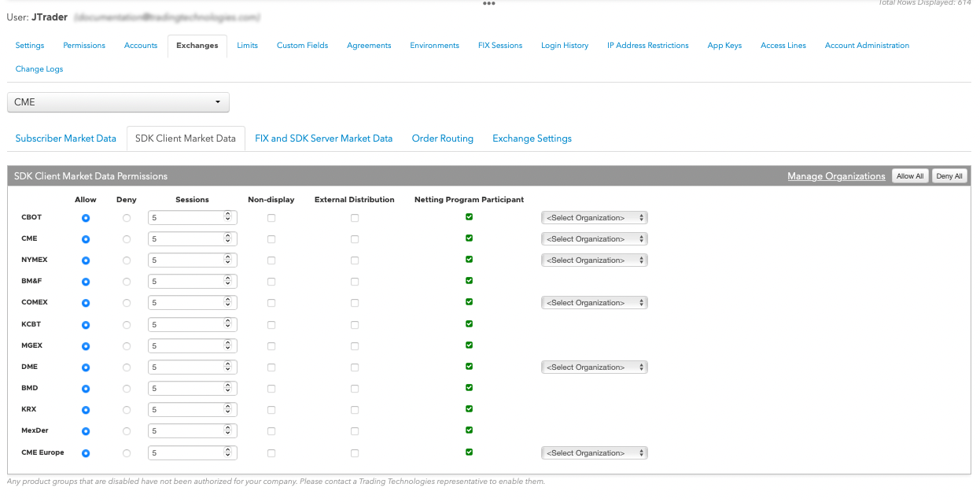Open the App Keys tab
980x502 pixels.
724,46
